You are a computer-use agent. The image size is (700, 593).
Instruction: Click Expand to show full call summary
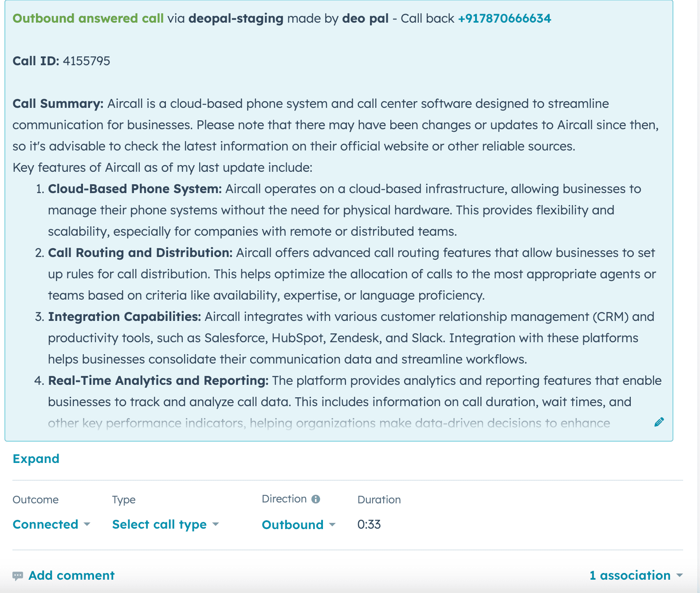click(36, 459)
